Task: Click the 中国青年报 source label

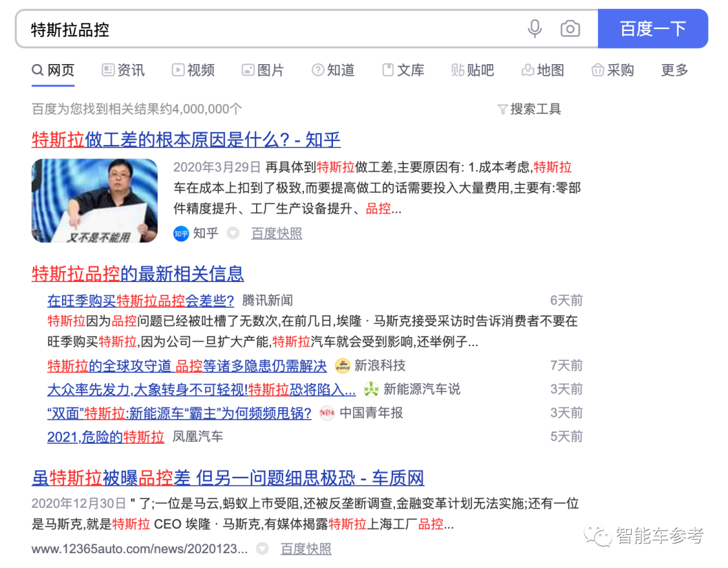Action: click(371, 414)
